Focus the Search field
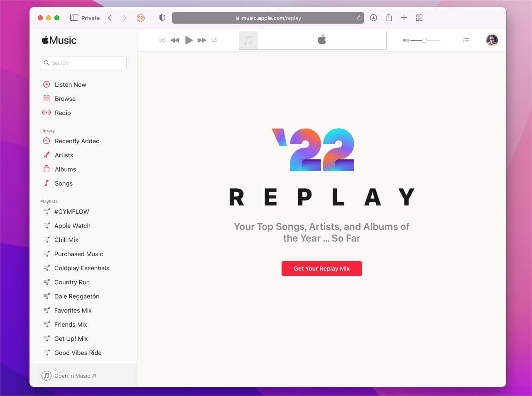This screenshot has width=532, height=396. 83,63
